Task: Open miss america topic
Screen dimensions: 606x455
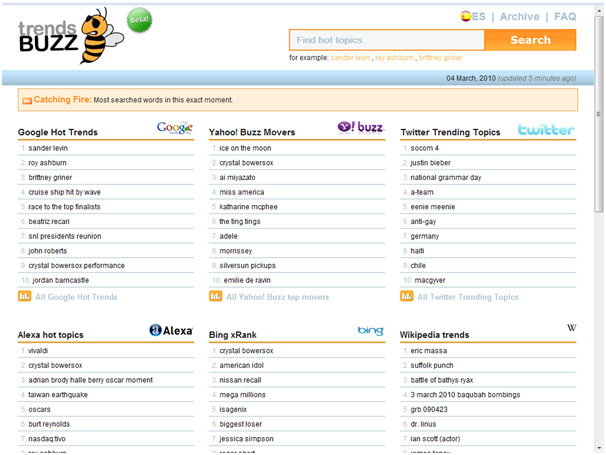Action: 242,192
